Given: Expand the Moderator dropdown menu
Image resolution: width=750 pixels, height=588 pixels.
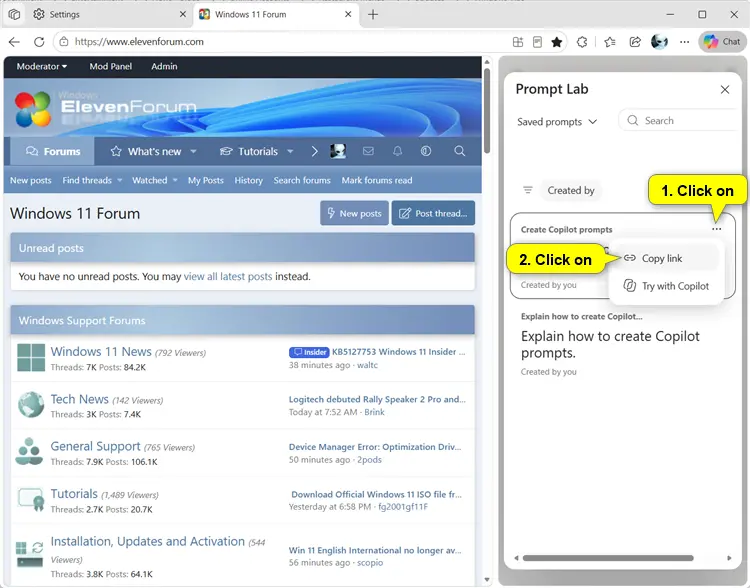Looking at the screenshot, I should tap(42, 67).
